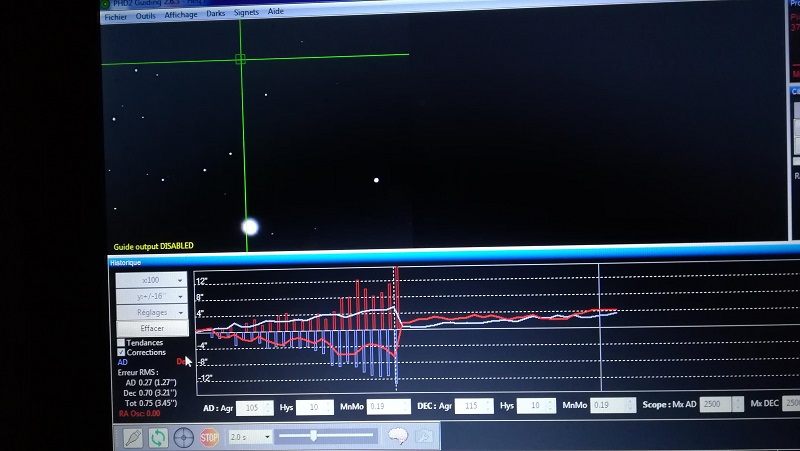Click the green lock position box at crosshair
This screenshot has width=800, height=451.
tap(240, 59)
